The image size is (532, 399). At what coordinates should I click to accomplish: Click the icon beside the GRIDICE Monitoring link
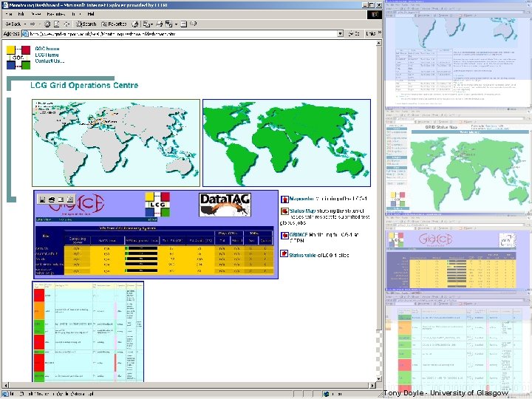click(x=284, y=236)
